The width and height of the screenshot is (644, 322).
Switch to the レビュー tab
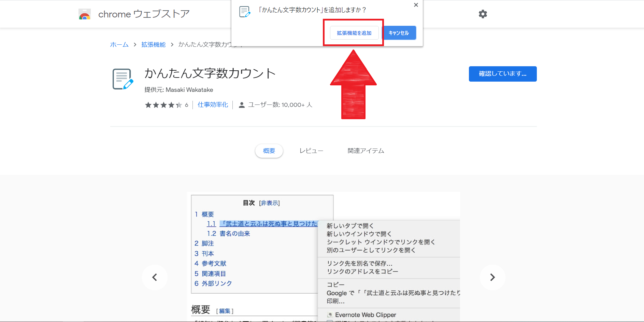pyautogui.click(x=311, y=151)
